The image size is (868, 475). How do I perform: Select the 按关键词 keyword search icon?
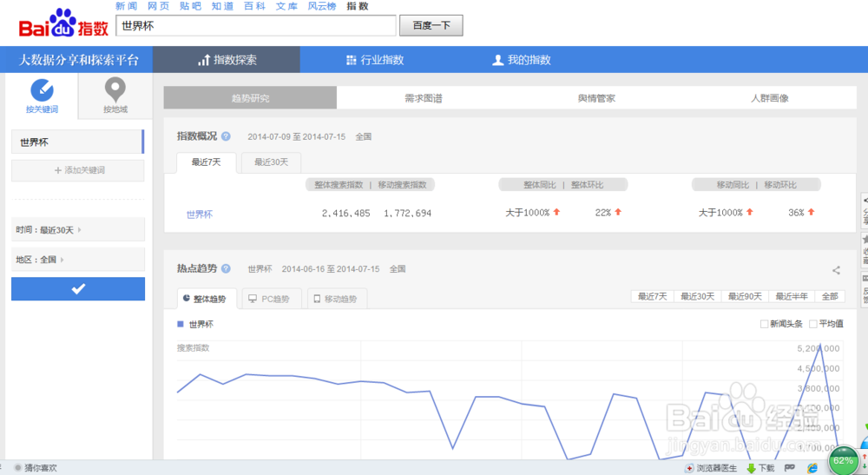point(42,89)
